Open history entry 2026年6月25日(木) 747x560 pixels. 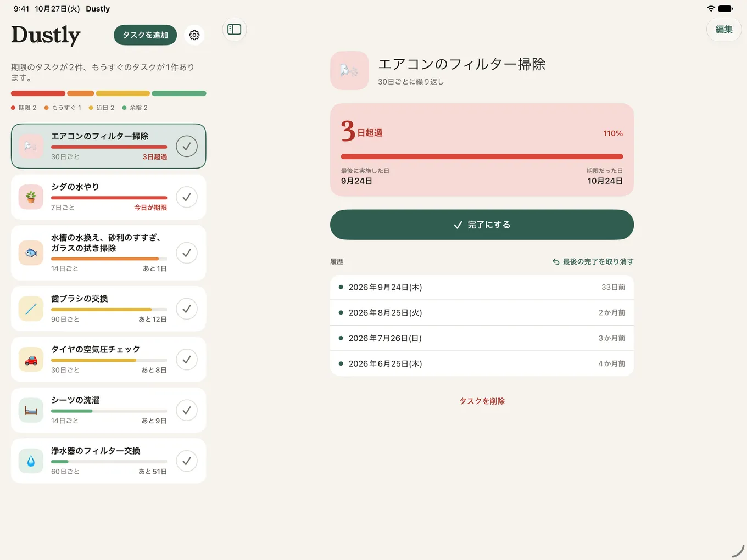482,363
